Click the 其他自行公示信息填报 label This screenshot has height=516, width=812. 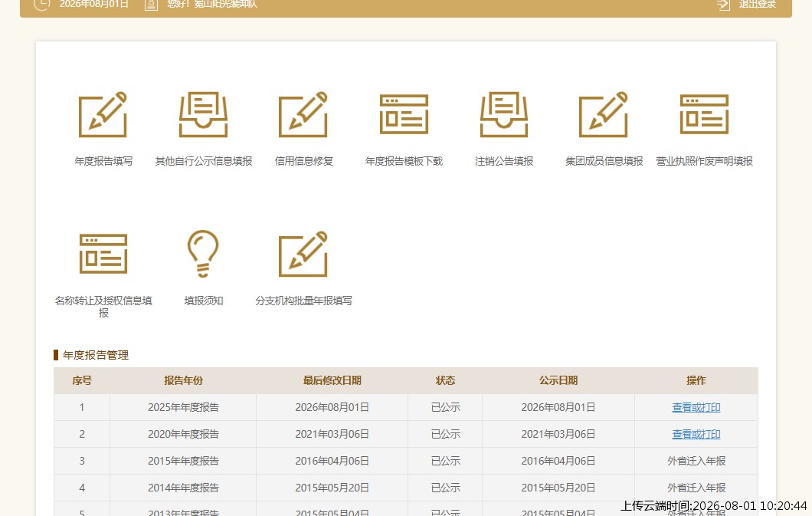[x=204, y=161]
